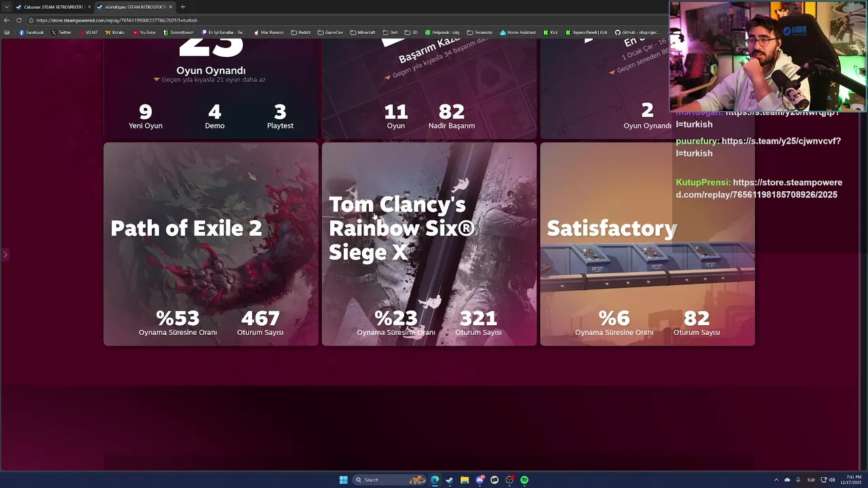Go back with the browser back arrow

[7, 20]
